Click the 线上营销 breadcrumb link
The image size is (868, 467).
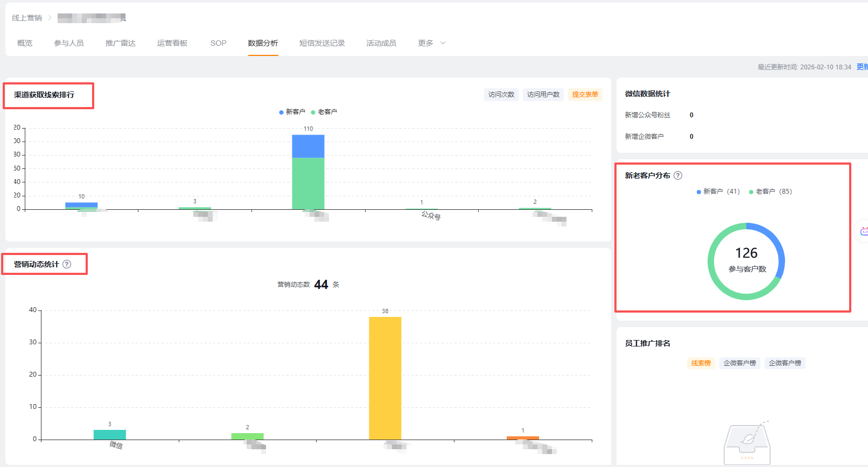(x=27, y=18)
